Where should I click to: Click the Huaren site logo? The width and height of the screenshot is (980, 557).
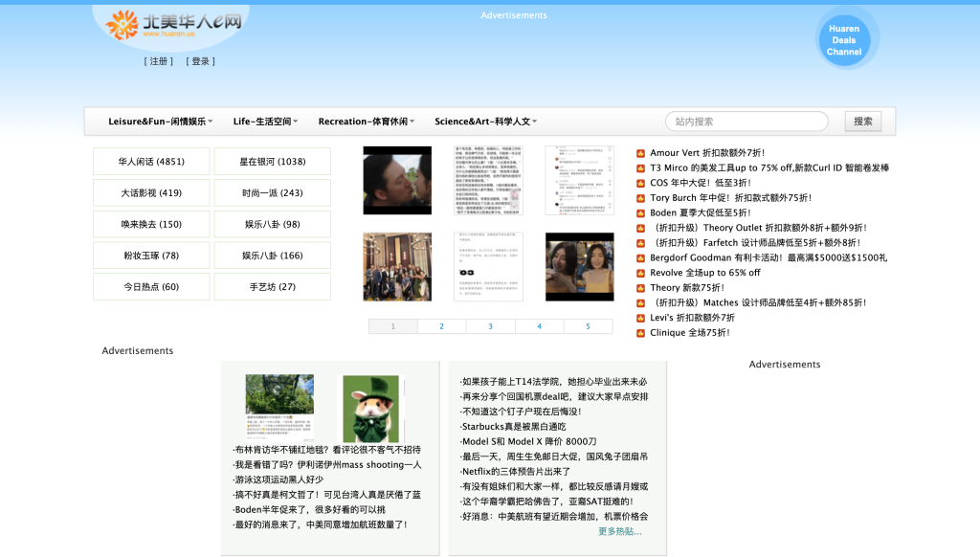(173, 25)
